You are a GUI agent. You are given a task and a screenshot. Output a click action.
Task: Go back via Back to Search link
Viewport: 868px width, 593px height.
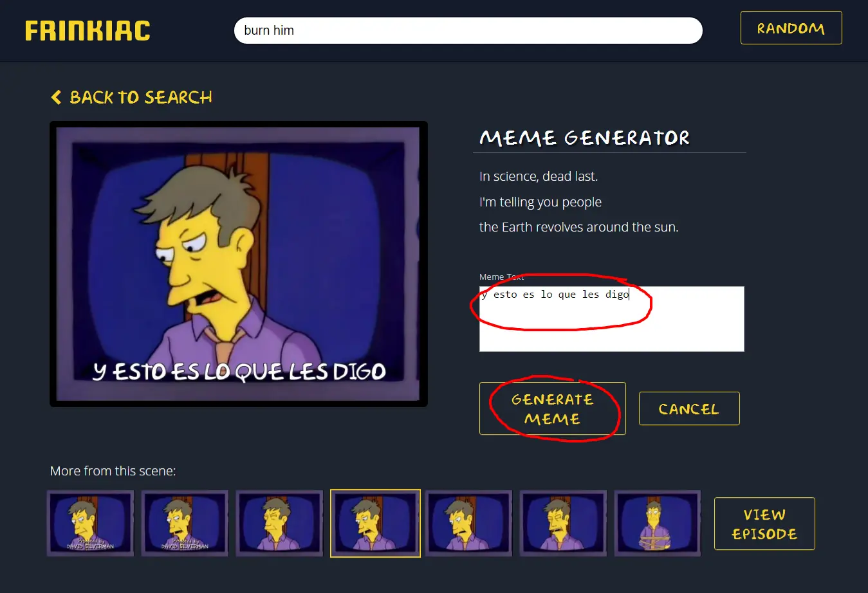pos(131,97)
